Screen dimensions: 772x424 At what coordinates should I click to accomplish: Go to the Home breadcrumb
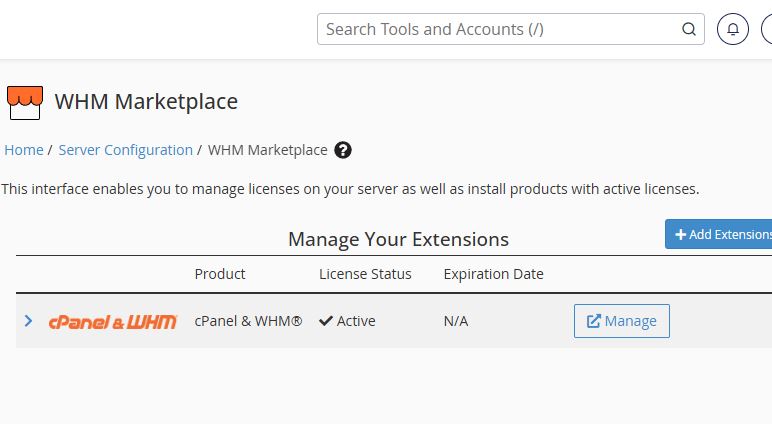[24, 150]
